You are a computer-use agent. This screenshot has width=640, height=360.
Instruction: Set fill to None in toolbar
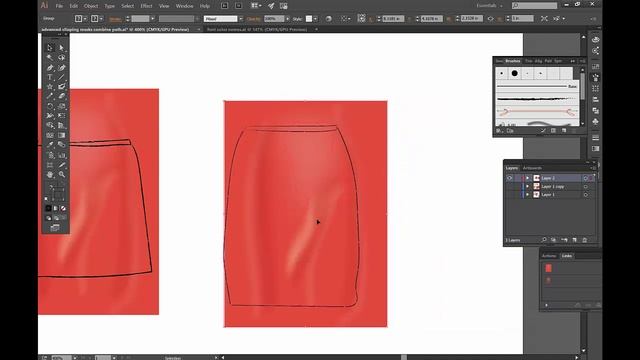point(63,208)
